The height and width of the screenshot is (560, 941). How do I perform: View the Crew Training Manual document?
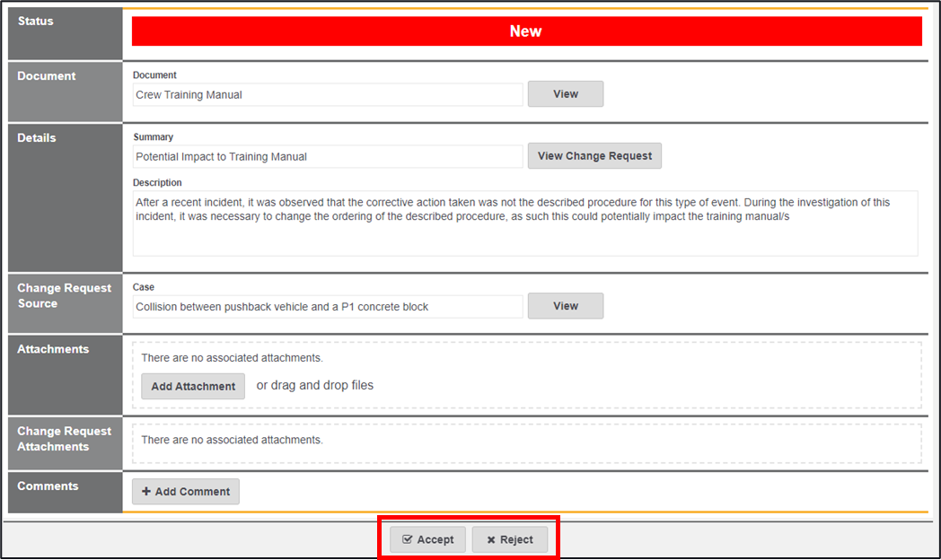pyautogui.click(x=565, y=94)
